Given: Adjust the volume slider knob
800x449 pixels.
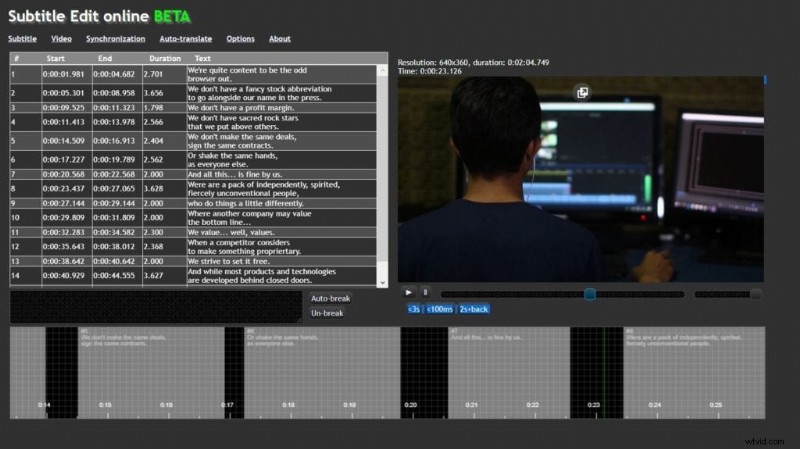Looking at the screenshot, I should [756, 294].
